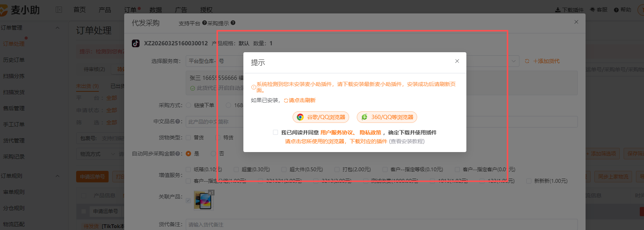Click the refresh icon left of 添加货代
This screenshot has height=230, width=644.
point(527,61)
